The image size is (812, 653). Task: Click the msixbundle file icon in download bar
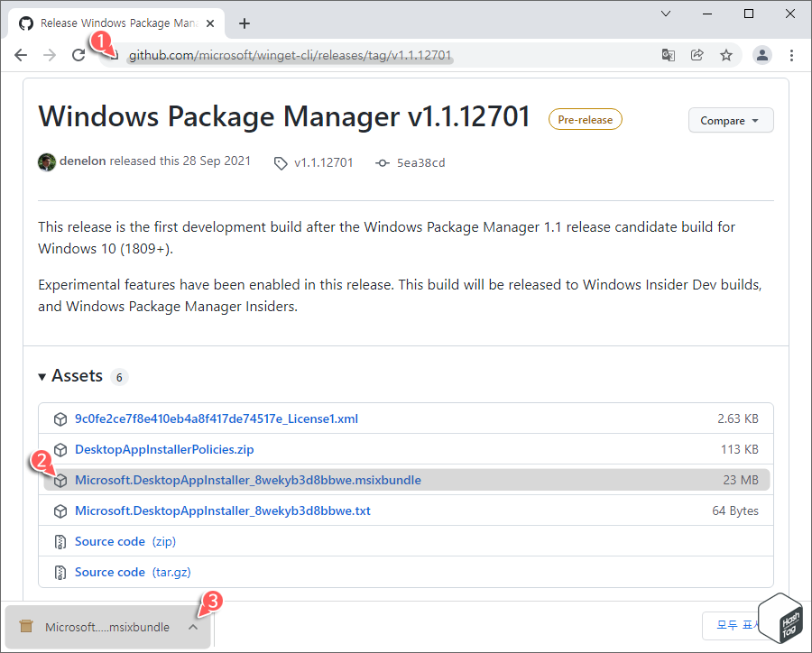[26, 627]
